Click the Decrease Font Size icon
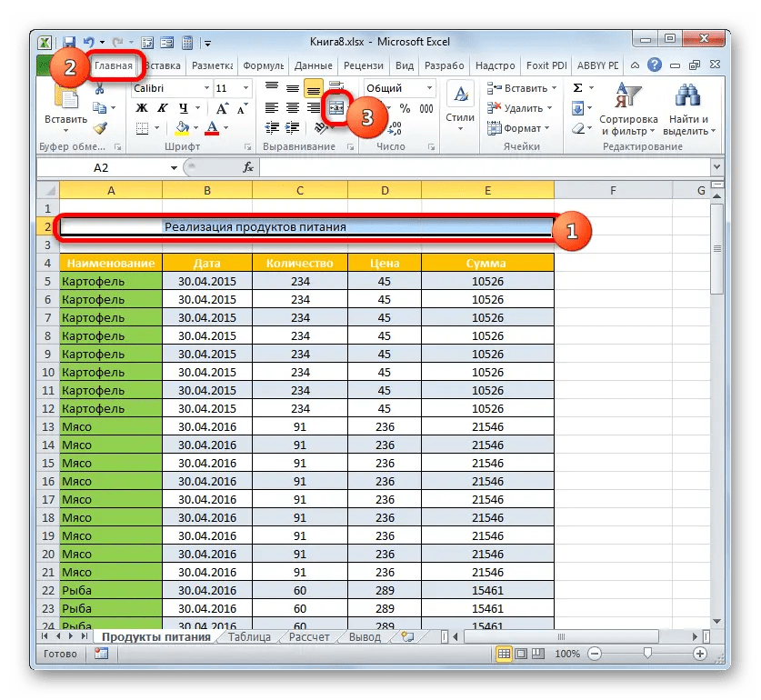 (242, 108)
